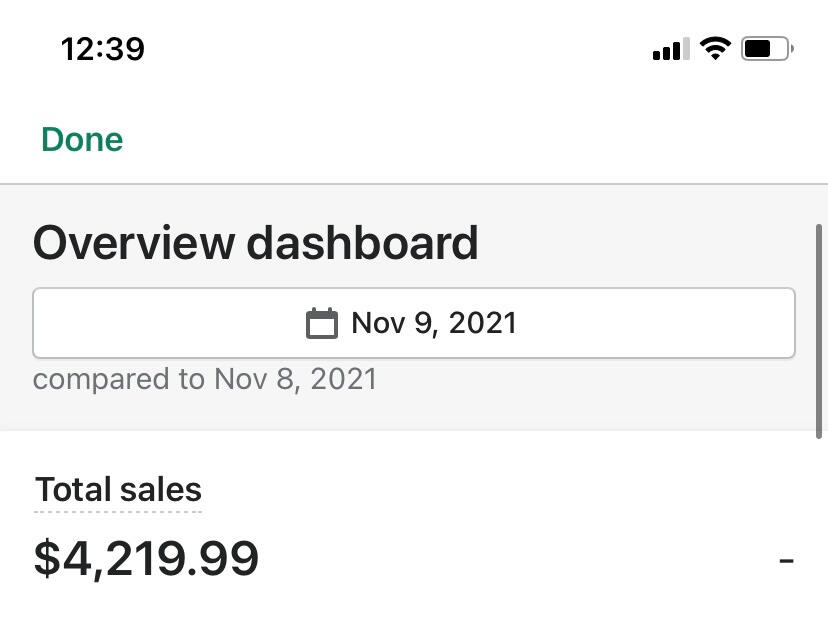Click the dollar sign of the sales total
Viewport: 828px width, 630px height.
coord(46,558)
